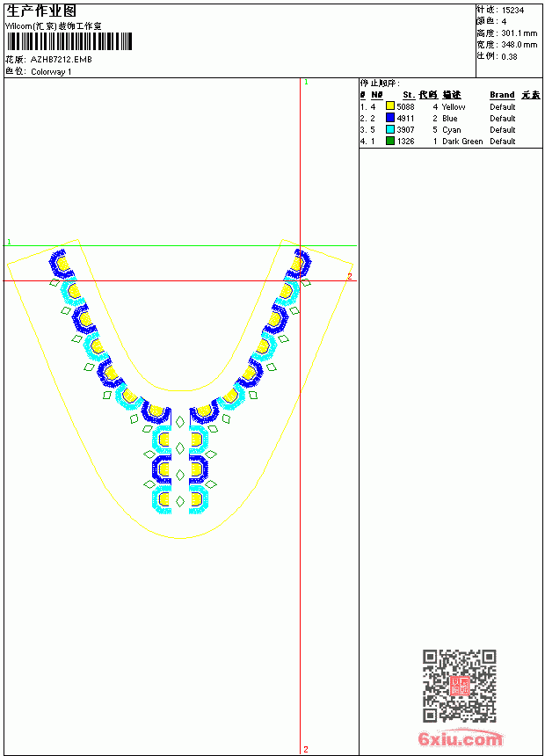Click the St. column header
Screen dimensions: 545x756
click(409, 95)
